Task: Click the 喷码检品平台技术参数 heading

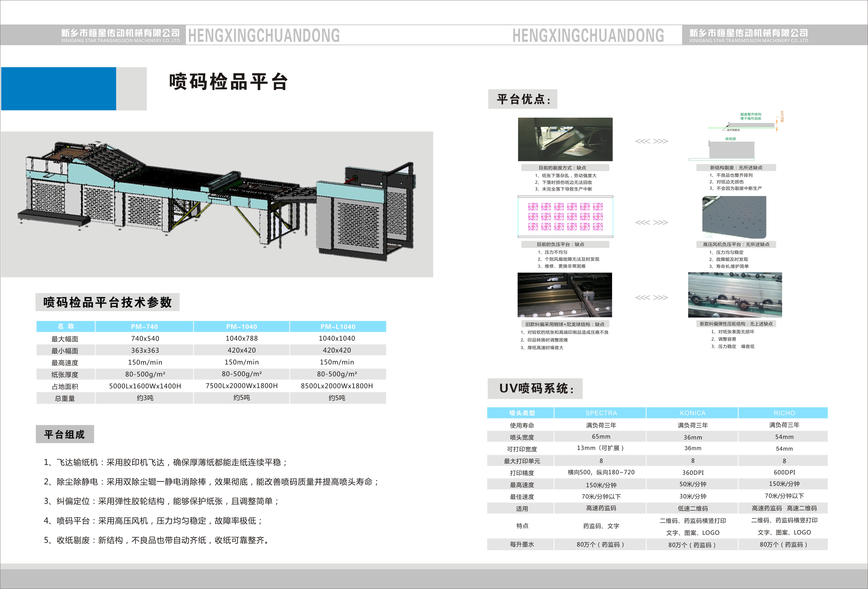Action: click(108, 302)
